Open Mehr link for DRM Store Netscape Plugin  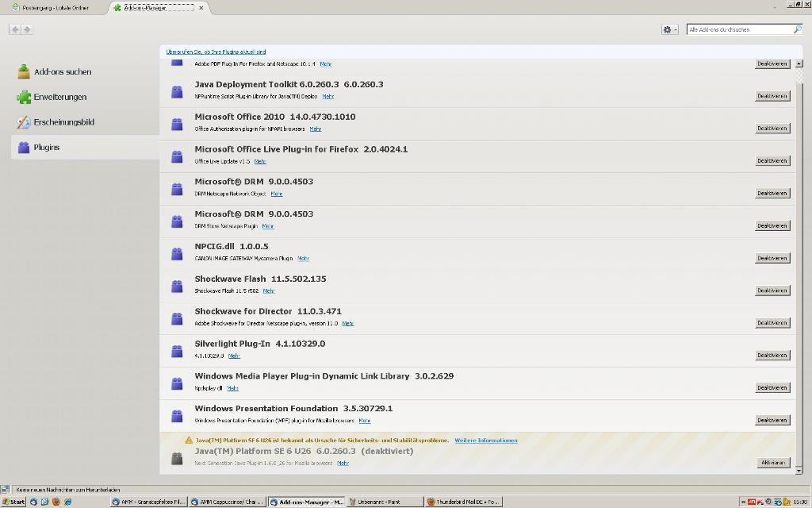[x=268, y=226]
